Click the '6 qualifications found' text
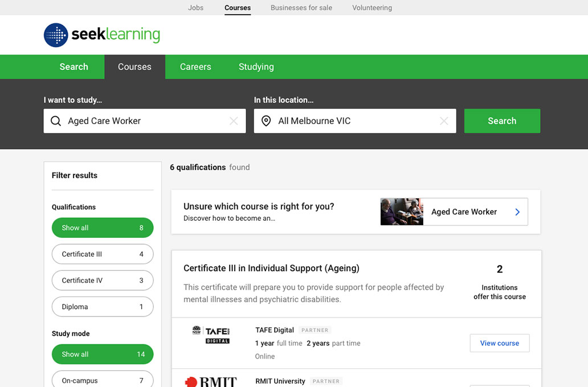 (210, 167)
